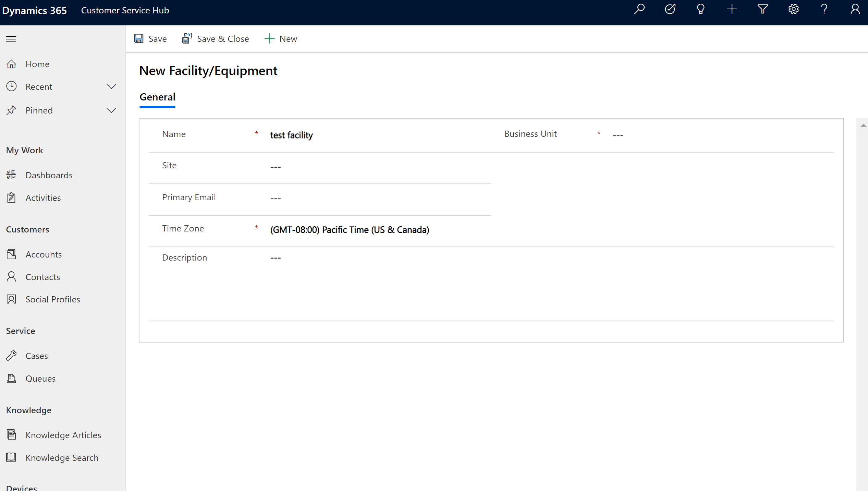Image resolution: width=868 pixels, height=491 pixels.
Task: Click the Save icon button
Action: [139, 39]
